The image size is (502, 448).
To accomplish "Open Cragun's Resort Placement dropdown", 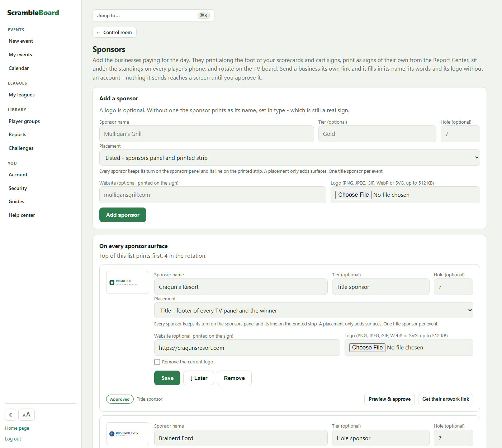I will 314,310.
